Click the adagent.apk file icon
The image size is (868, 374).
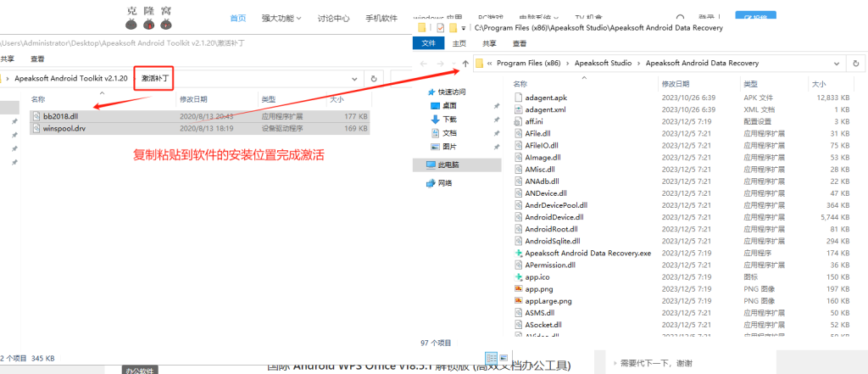pyautogui.click(x=518, y=98)
